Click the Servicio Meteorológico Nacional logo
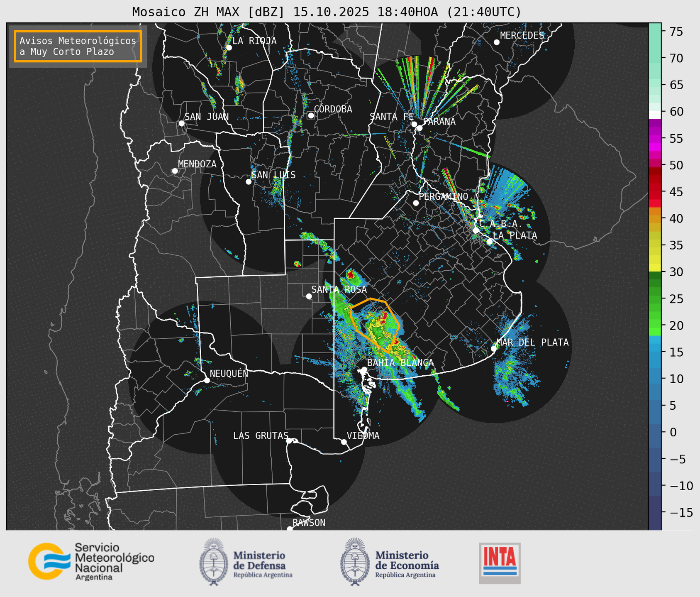This screenshot has width=700, height=597. point(90,561)
